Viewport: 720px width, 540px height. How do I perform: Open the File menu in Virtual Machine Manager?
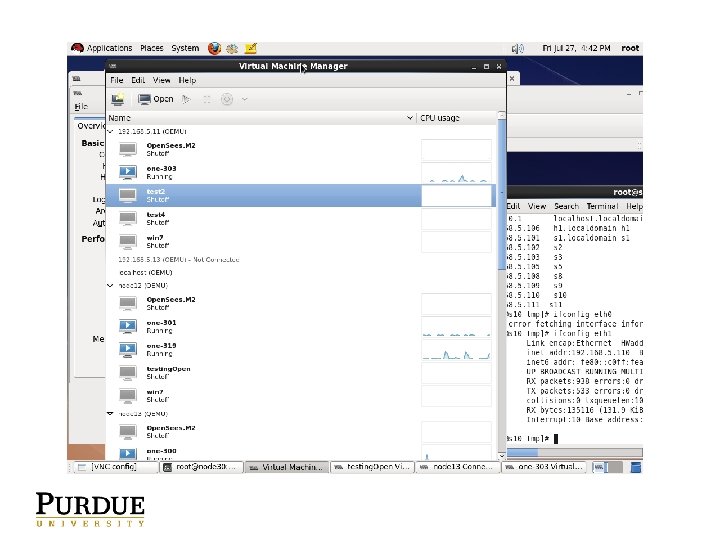117,80
